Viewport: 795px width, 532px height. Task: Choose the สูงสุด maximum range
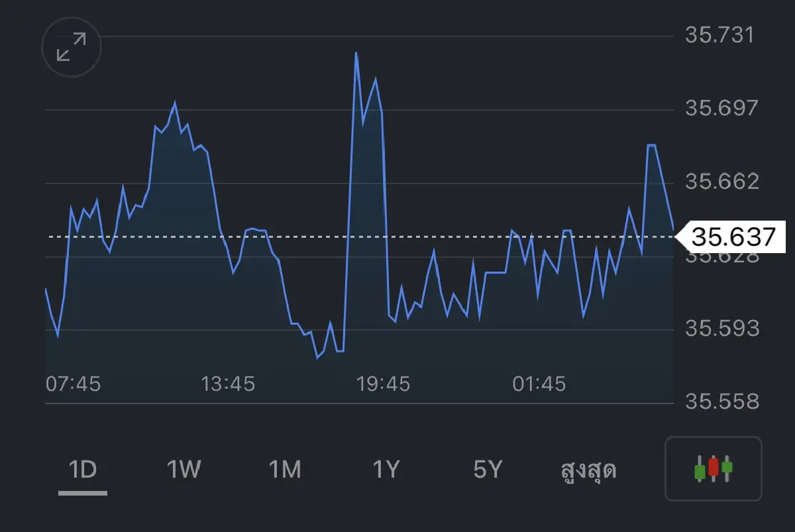pyautogui.click(x=589, y=470)
